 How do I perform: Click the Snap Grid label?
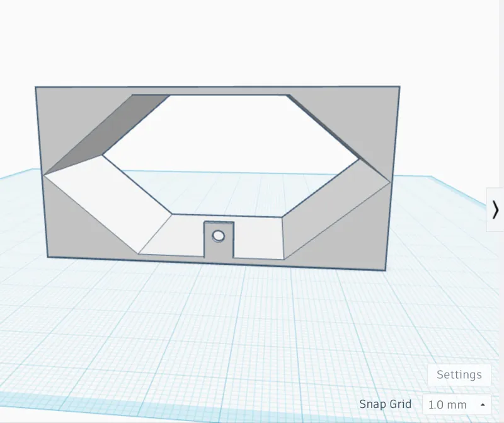[x=385, y=404]
